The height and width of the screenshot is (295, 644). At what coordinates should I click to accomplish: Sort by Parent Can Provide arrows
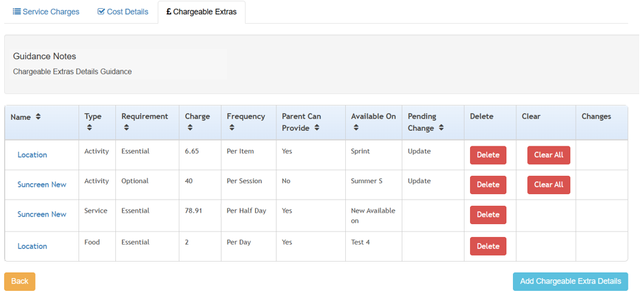[317, 128]
